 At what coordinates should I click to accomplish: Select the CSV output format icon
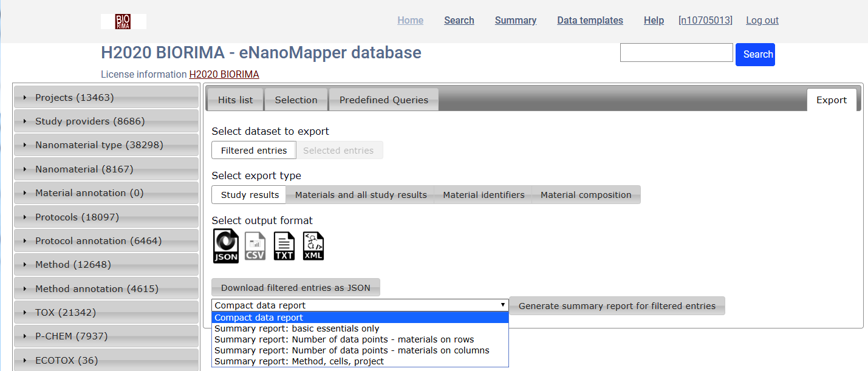(255, 245)
